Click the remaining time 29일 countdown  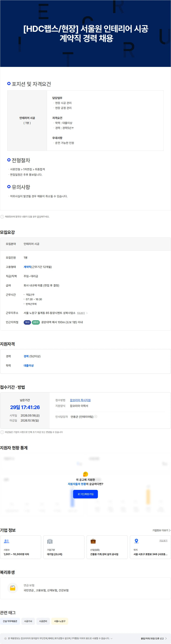(x=25, y=407)
